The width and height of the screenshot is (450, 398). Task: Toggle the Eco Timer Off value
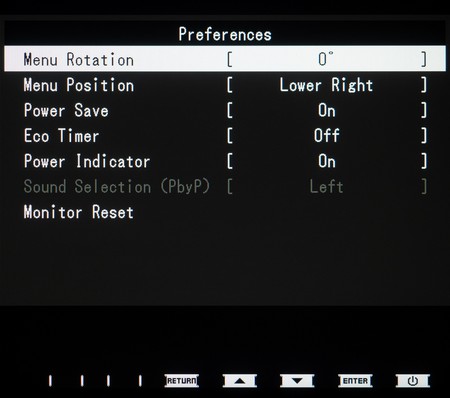point(327,136)
